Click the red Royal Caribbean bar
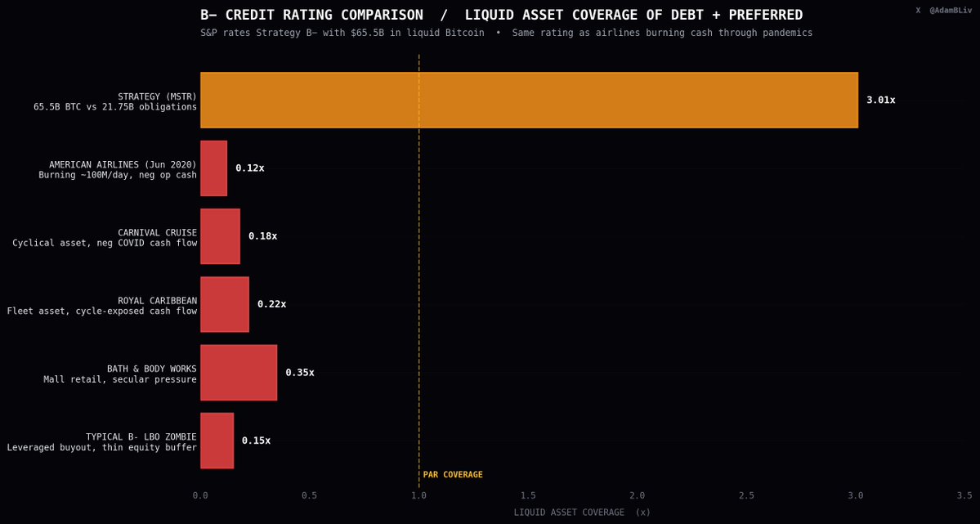Screen dimensions: 980x524 click(225, 305)
